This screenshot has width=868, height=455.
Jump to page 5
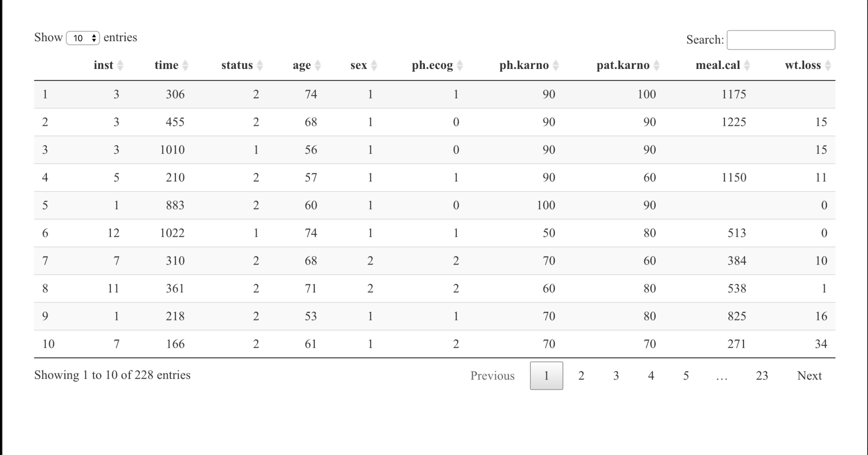coord(686,376)
